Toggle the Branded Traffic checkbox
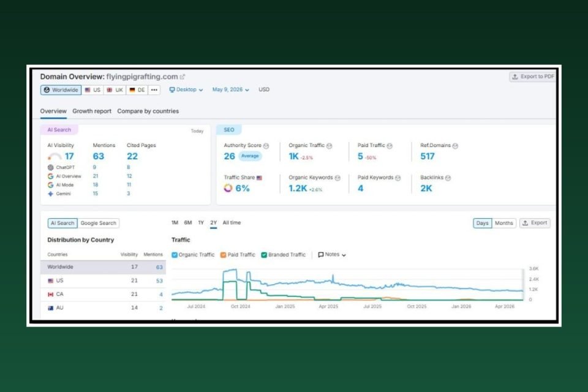588x392 pixels. click(x=264, y=255)
